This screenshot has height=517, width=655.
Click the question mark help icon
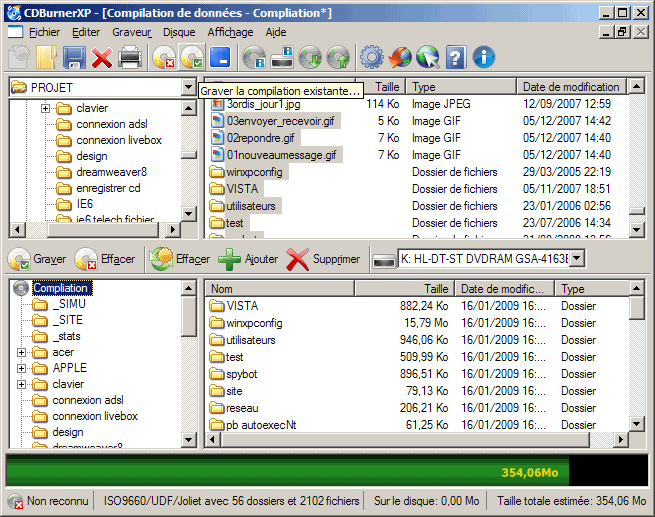pyautogui.click(x=456, y=57)
